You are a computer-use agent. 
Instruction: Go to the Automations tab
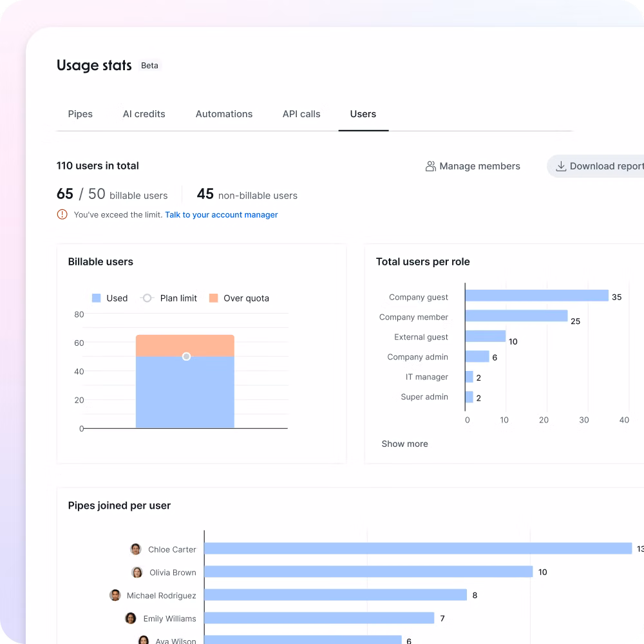coord(224,114)
